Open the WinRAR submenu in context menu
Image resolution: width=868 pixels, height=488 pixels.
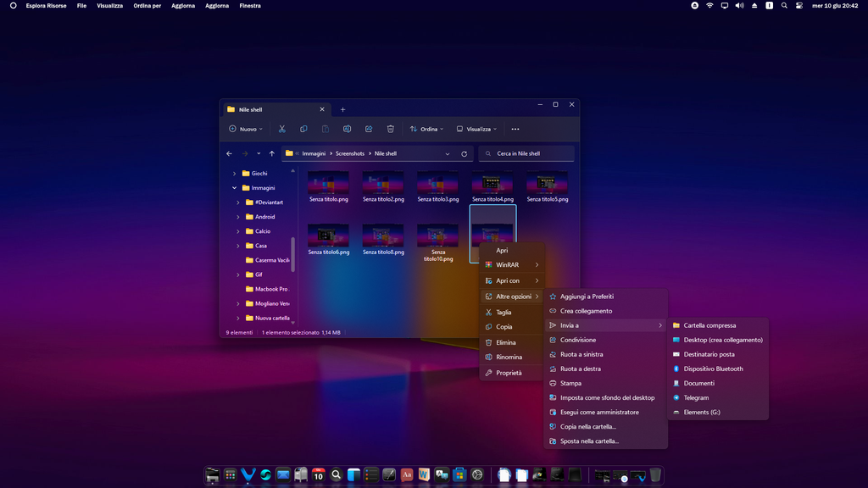tap(511, 265)
